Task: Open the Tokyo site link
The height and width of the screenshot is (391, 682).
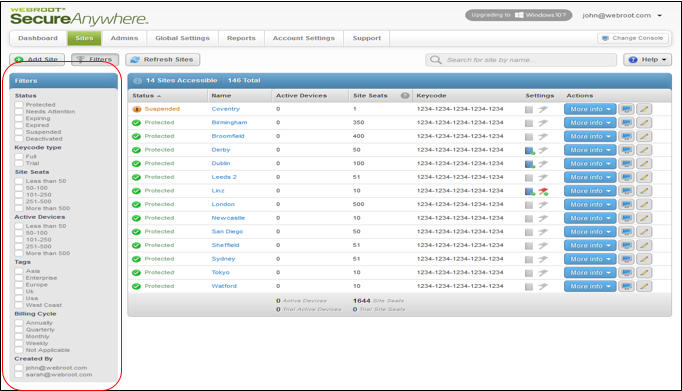Action: (x=221, y=273)
